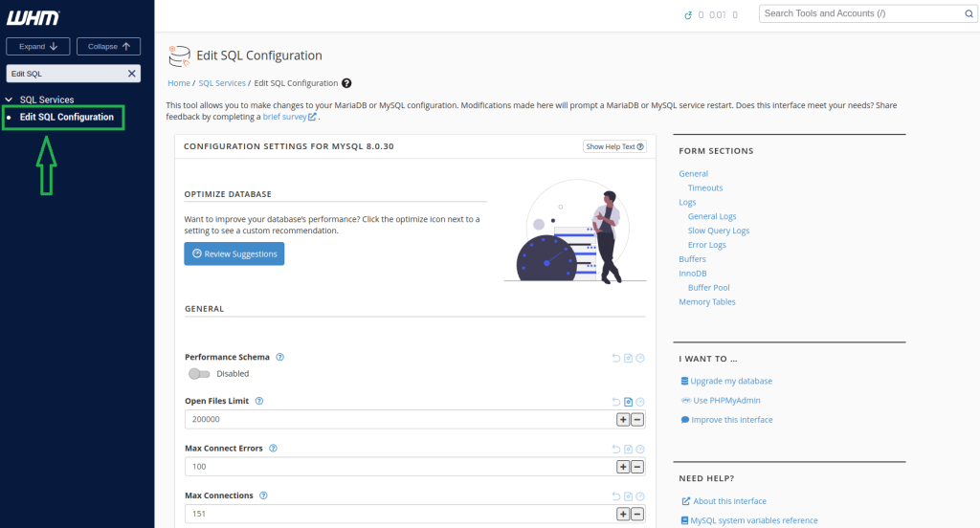Click the help icon next to the breadcrumb
Screen dimensions: 980x528
(346, 83)
